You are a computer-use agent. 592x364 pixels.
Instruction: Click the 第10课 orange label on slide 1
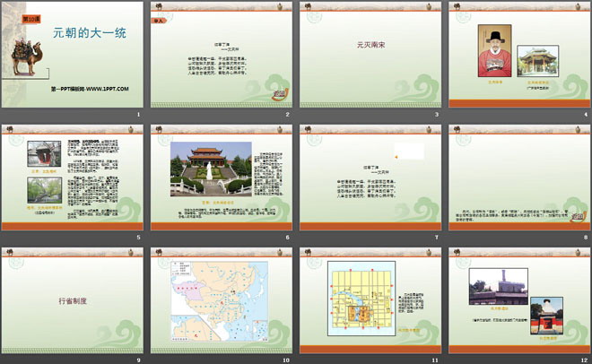[31, 19]
